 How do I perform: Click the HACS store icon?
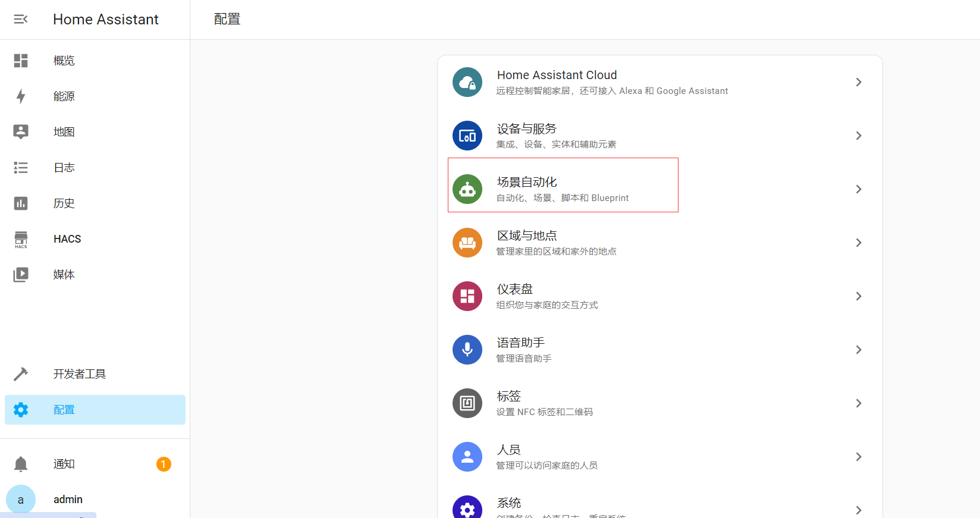click(x=21, y=239)
